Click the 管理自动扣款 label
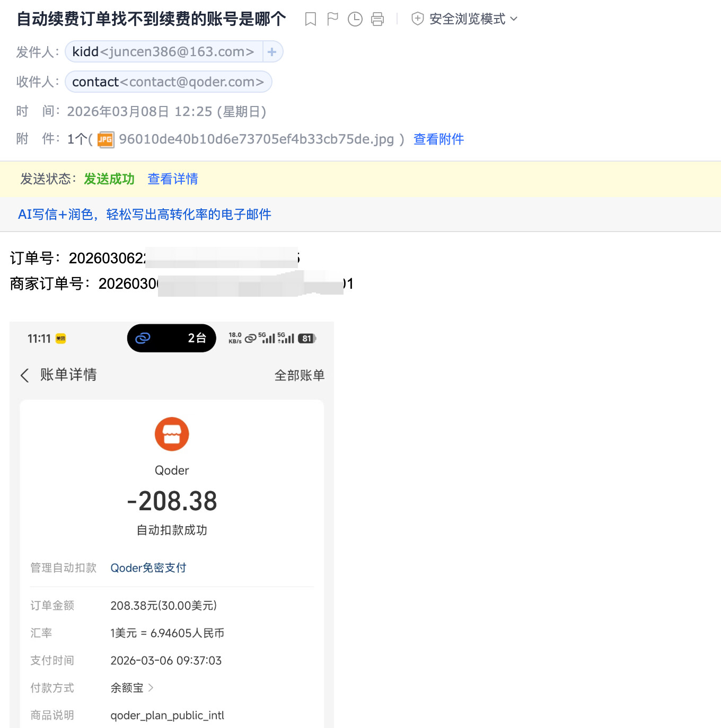This screenshot has height=728, width=721. [64, 568]
